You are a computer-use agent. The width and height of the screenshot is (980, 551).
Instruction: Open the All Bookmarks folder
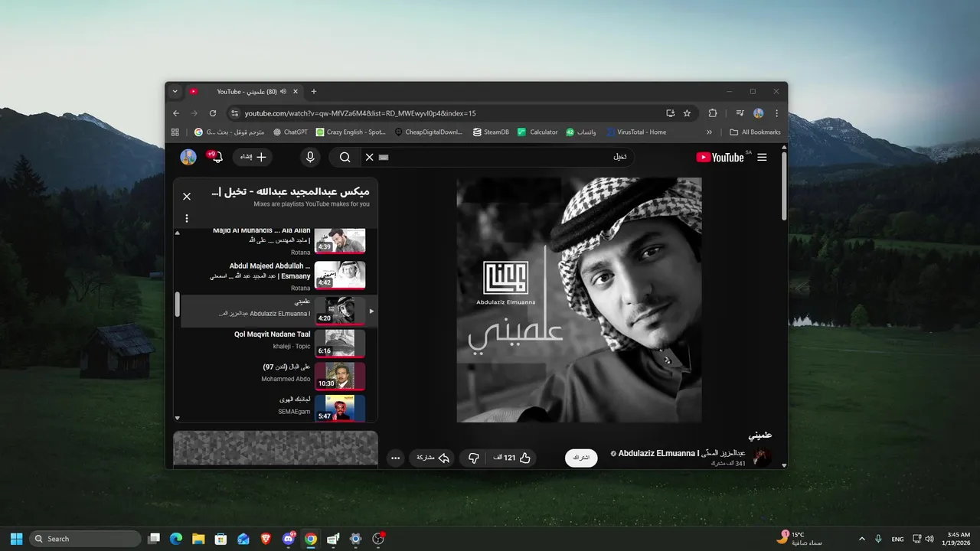(755, 132)
